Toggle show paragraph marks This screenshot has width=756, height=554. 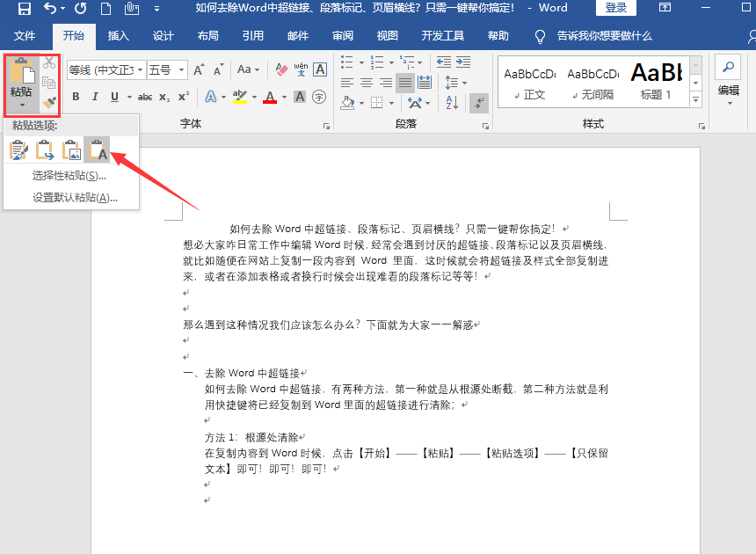click(x=479, y=103)
